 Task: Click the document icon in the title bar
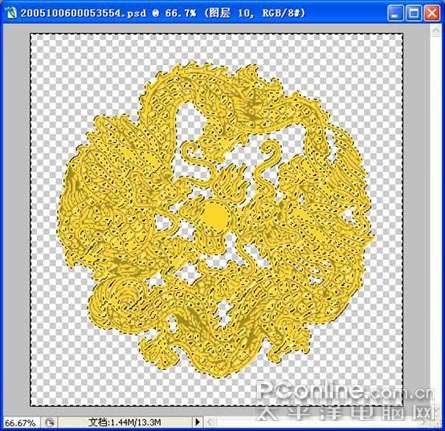[12, 13]
